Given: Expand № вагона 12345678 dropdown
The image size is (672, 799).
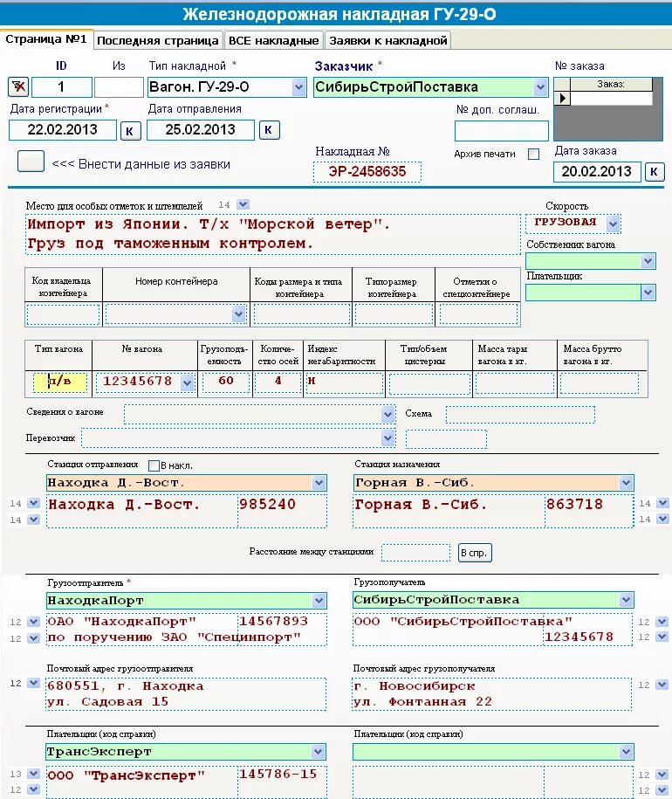Looking at the screenshot, I should (187, 382).
